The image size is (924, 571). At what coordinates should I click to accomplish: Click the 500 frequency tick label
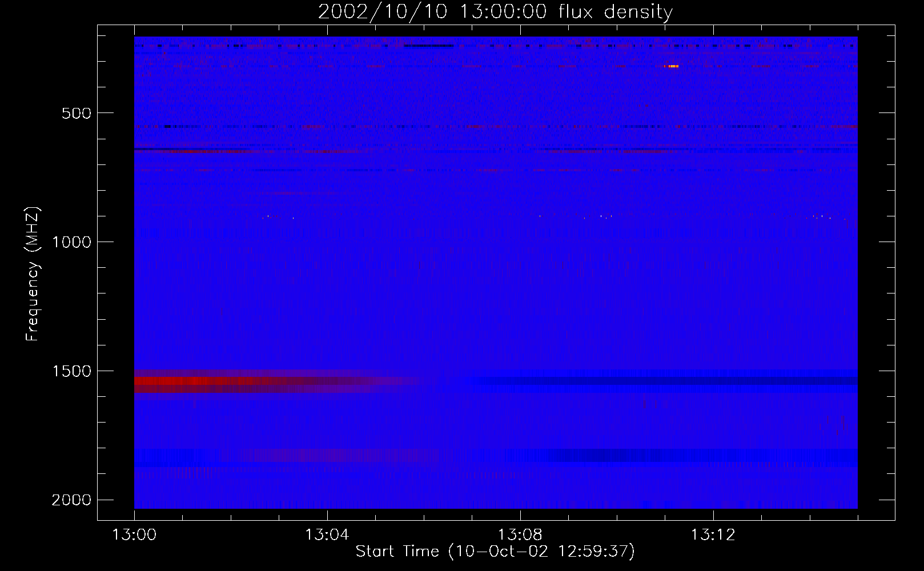point(77,113)
